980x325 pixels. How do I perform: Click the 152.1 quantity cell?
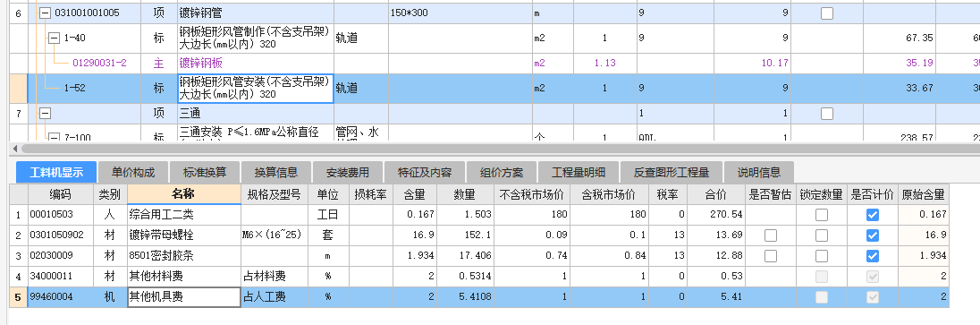point(465,235)
